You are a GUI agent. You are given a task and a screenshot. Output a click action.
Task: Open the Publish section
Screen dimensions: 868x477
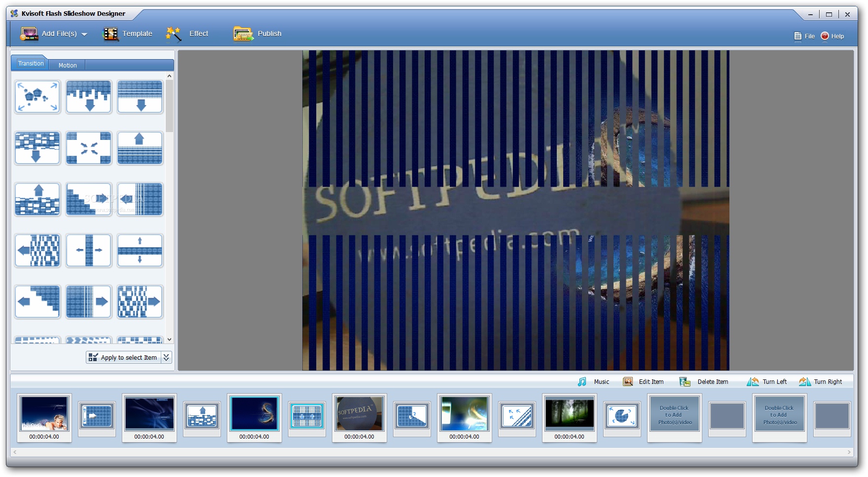point(257,34)
